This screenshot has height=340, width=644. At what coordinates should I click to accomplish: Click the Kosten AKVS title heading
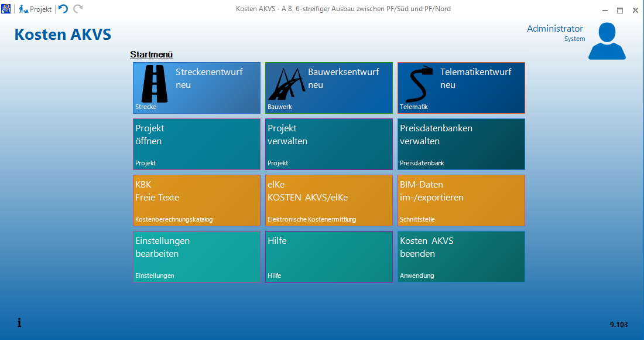63,35
